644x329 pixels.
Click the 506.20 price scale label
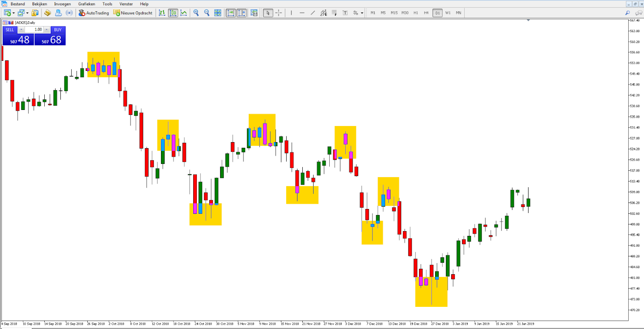pyautogui.click(x=635, y=203)
